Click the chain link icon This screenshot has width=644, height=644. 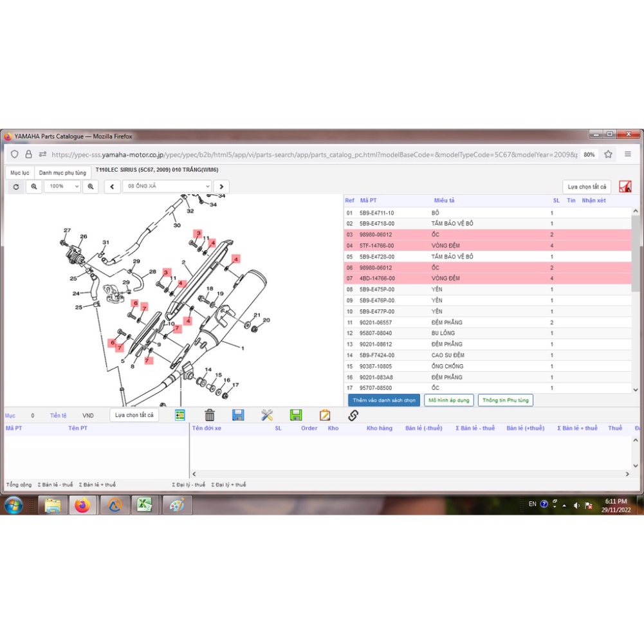[353, 416]
